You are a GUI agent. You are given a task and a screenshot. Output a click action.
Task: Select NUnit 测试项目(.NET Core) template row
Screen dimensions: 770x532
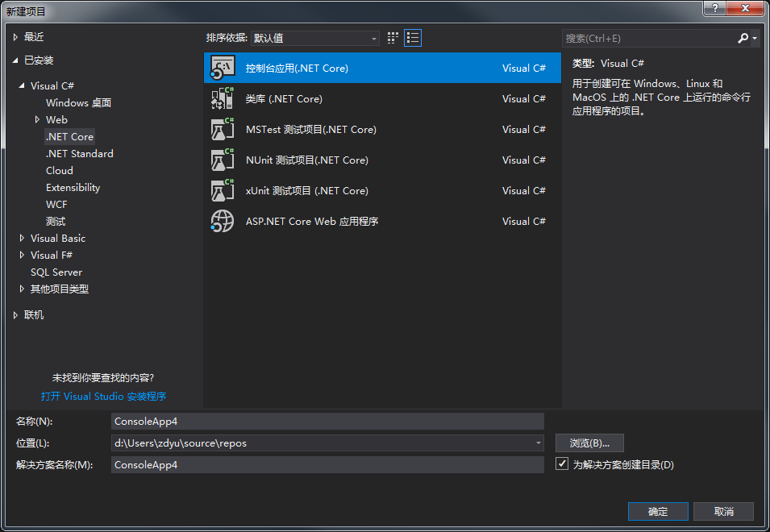pos(382,160)
